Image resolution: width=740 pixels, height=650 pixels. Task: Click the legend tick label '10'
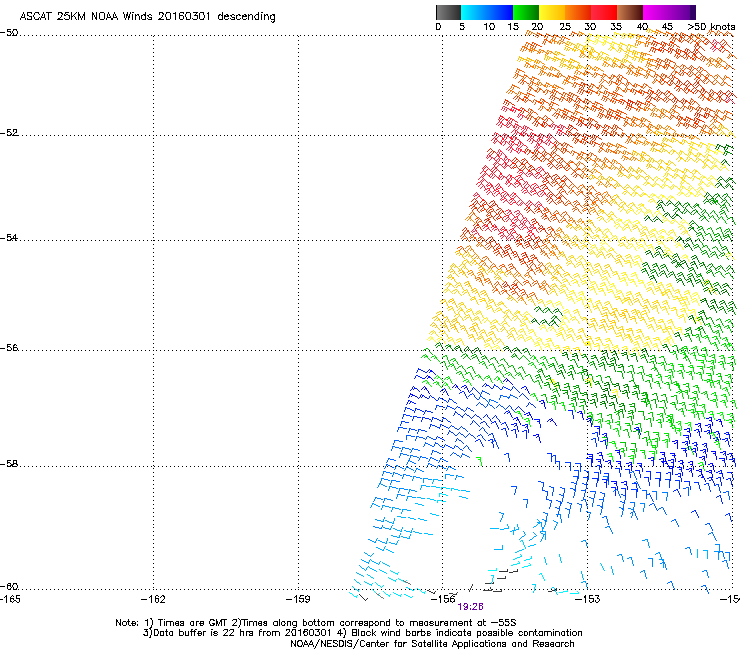489,27
